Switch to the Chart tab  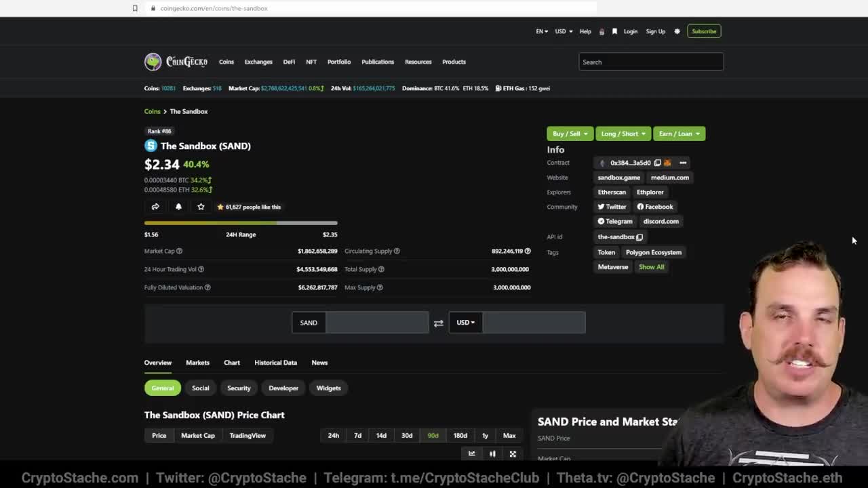(232, 363)
